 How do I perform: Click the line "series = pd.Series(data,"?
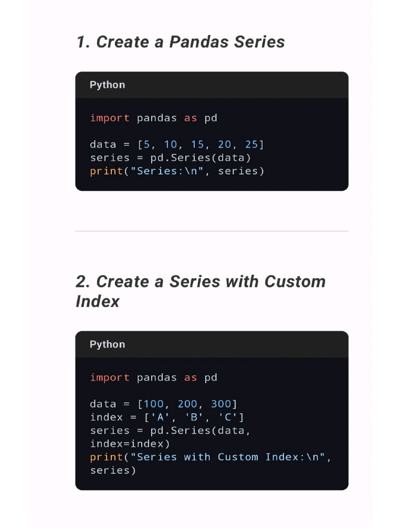tap(170, 431)
